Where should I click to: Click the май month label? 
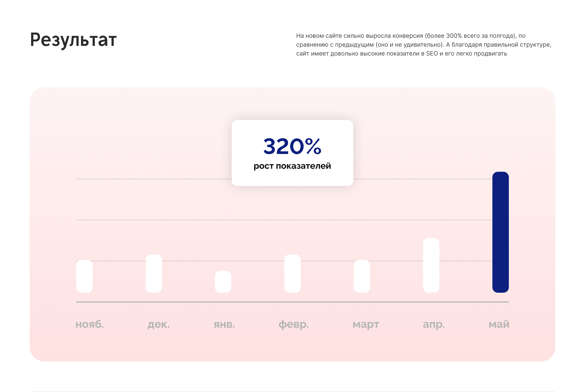click(499, 324)
